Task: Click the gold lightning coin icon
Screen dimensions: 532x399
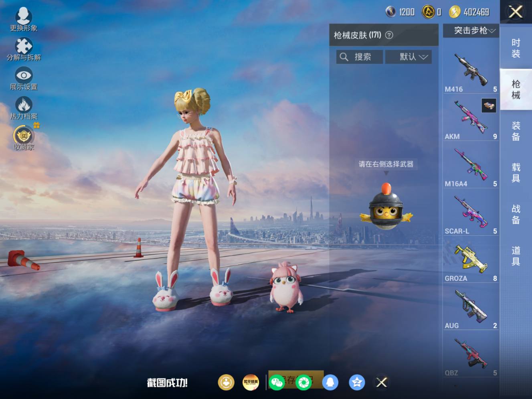Action: point(454,12)
